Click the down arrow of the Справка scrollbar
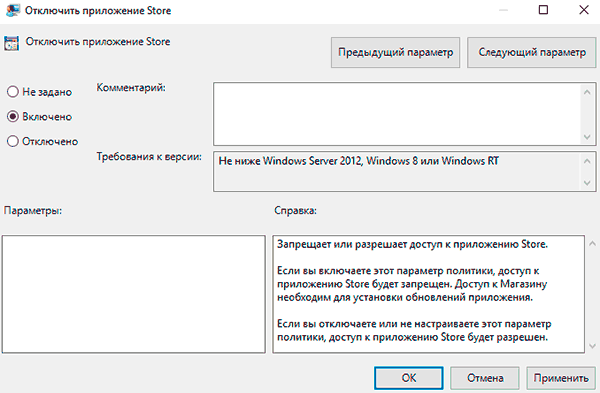The width and height of the screenshot is (600, 393). tap(592, 346)
